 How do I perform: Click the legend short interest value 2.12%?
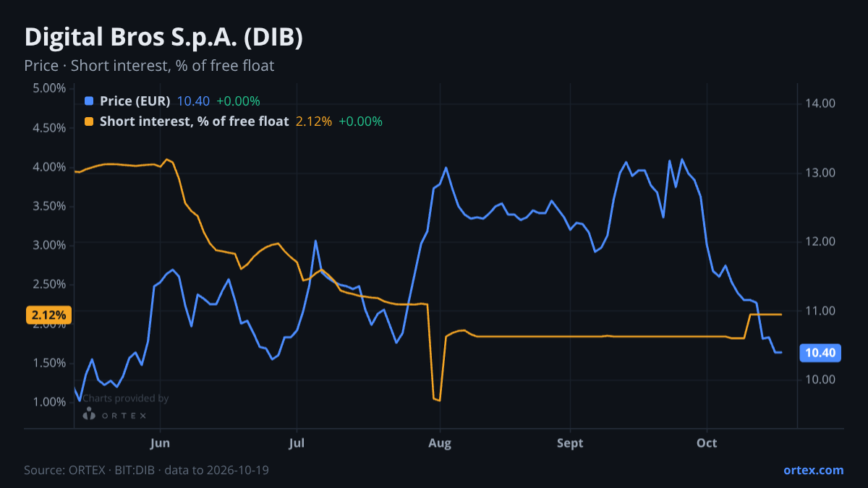pyautogui.click(x=314, y=121)
